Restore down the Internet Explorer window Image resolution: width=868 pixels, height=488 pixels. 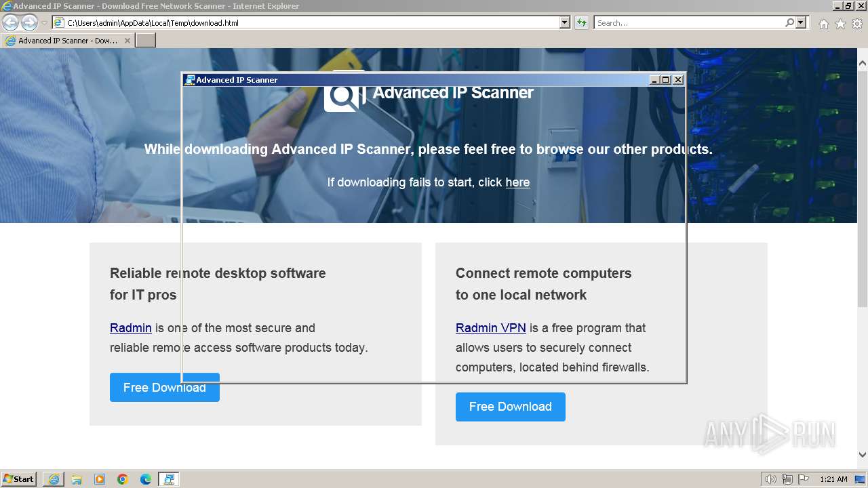pyautogui.click(x=848, y=6)
